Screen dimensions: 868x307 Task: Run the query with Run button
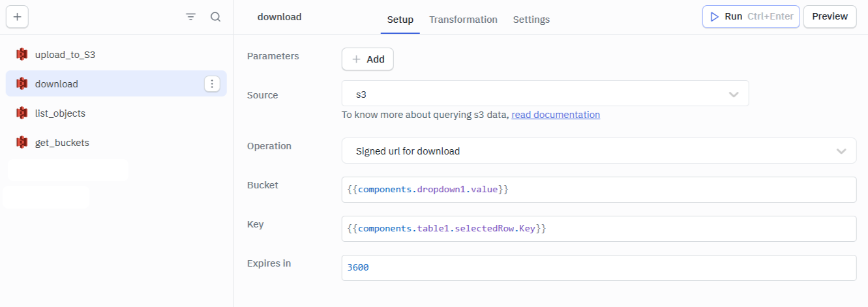click(x=751, y=17)
